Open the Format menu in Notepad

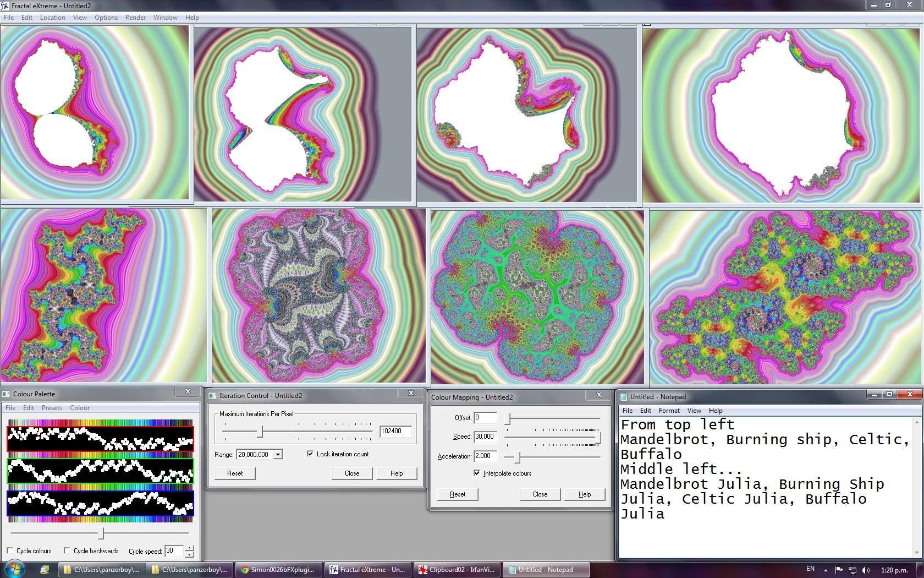(669, 411)
